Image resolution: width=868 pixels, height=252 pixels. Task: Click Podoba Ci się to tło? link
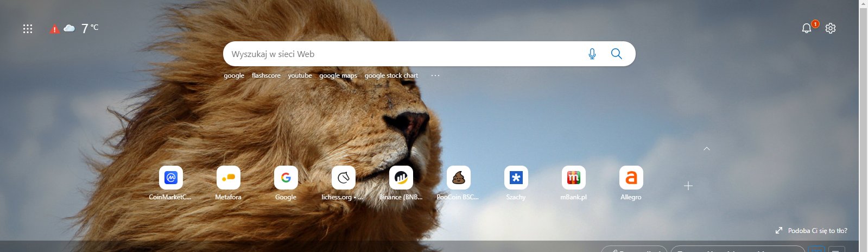coord(818,231)
